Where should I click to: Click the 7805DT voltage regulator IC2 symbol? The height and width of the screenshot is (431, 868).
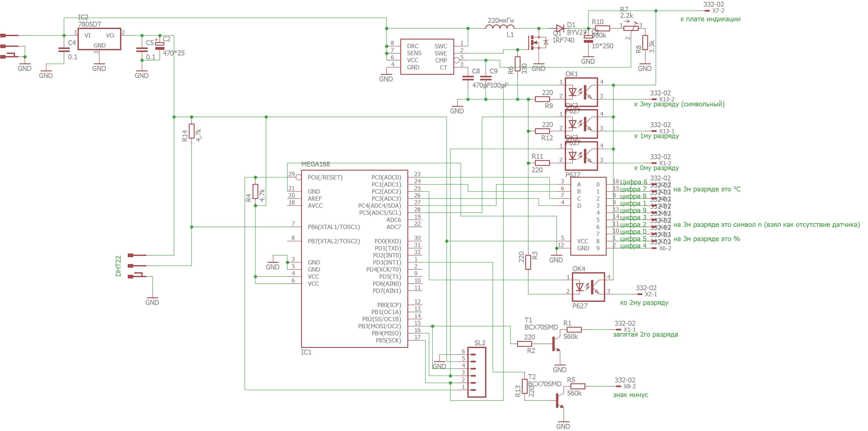99,39
